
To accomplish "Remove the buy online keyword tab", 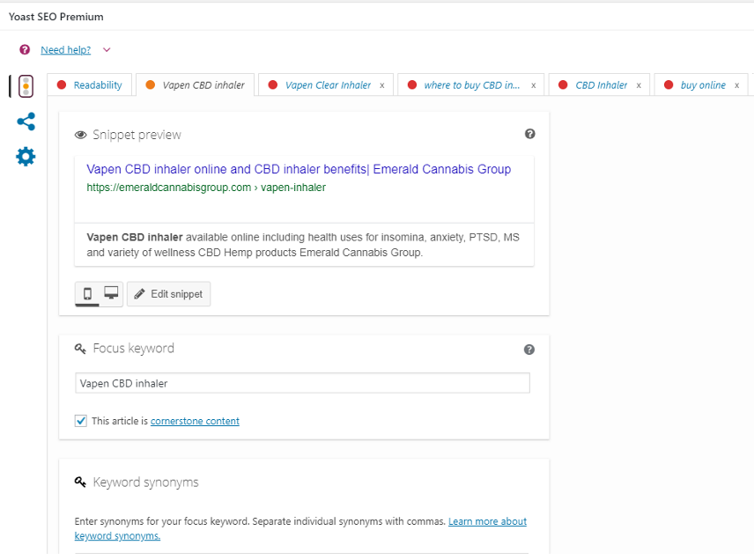I will (x=736, y=85).
